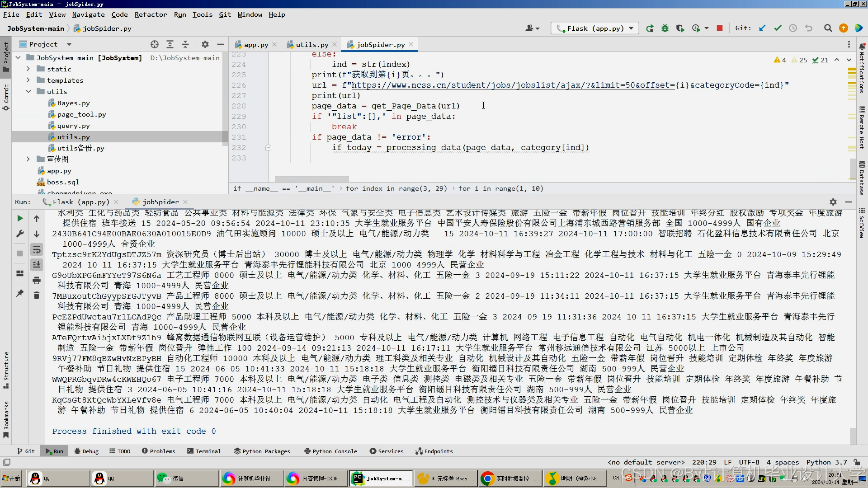
Task: Print run console output icon
Action: point(37,281)
